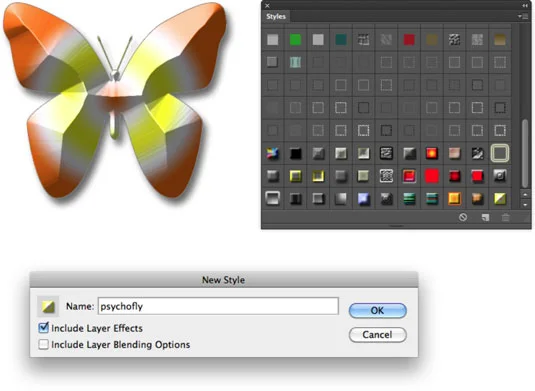This screenshot has width=535, height=391.
Task: Click the Create New Style icon
Action: coord(485,217)
